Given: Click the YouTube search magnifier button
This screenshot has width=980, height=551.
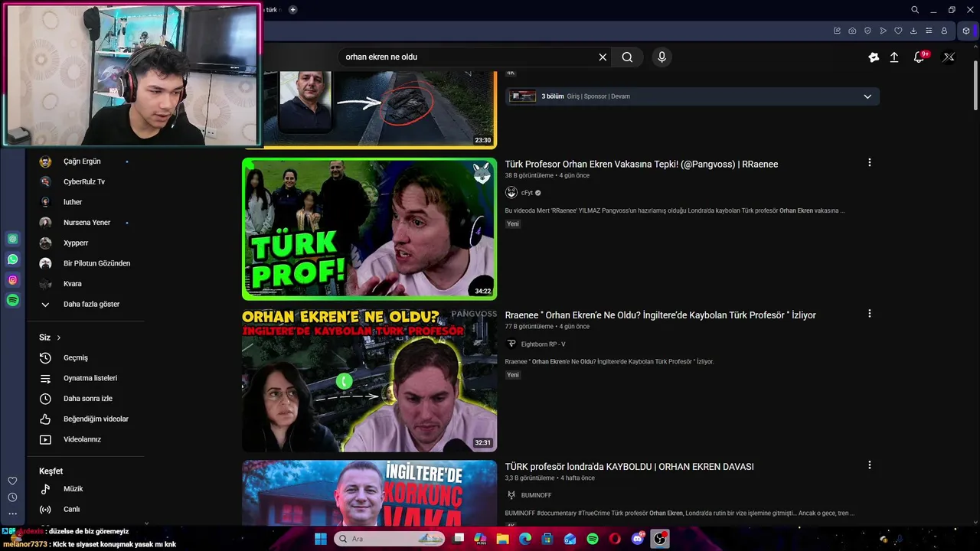Looking at the screenshot, I should pos(627,57).
